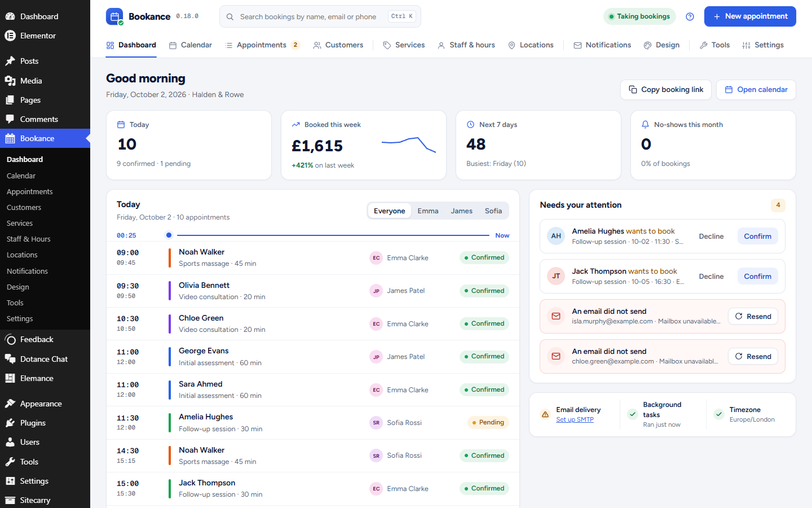Screen dimensions: 812x508
Task: Switch to the Calendar tab
Action: click(x=191, y=45)
